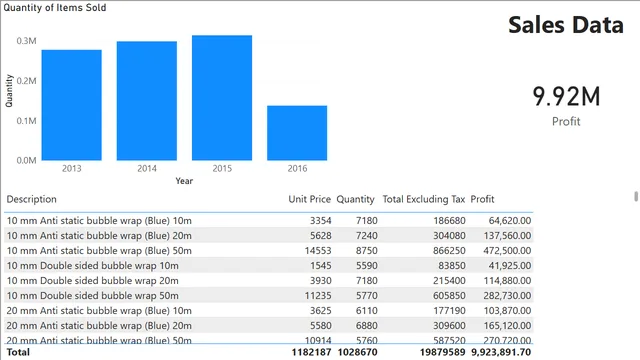Click the profit value 472,500.00
The height and width of the screenshot is (360, 640).
pos(507,251)
